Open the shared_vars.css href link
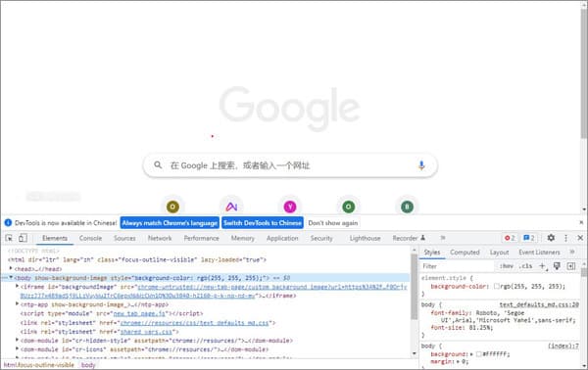The image size is (588, 370). 146,332
